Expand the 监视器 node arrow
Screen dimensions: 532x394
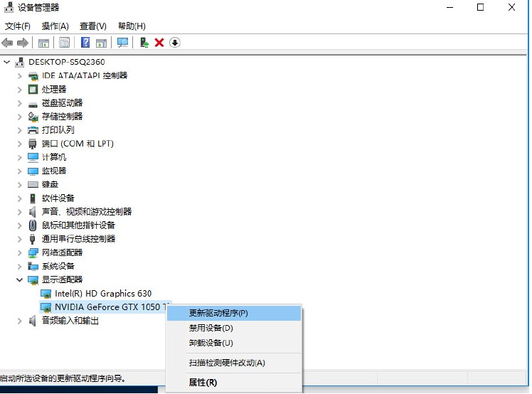pyautogui.click(x=20, y=171)
